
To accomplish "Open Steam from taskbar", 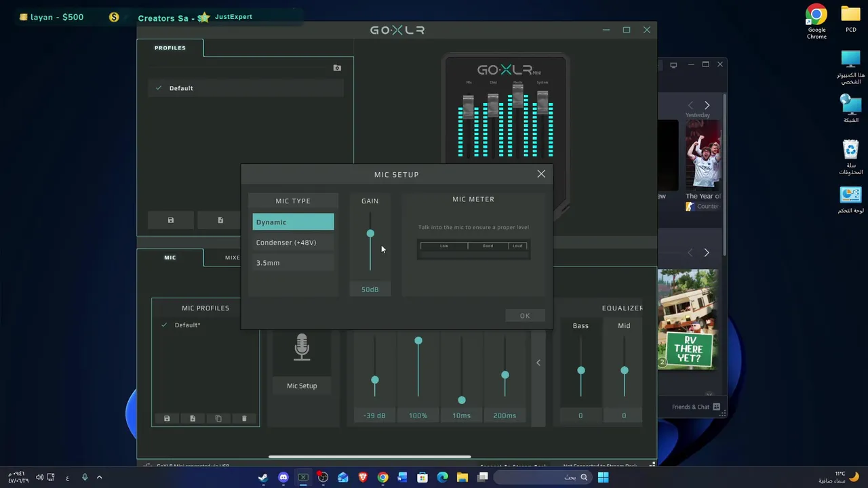I will point(263,477).
